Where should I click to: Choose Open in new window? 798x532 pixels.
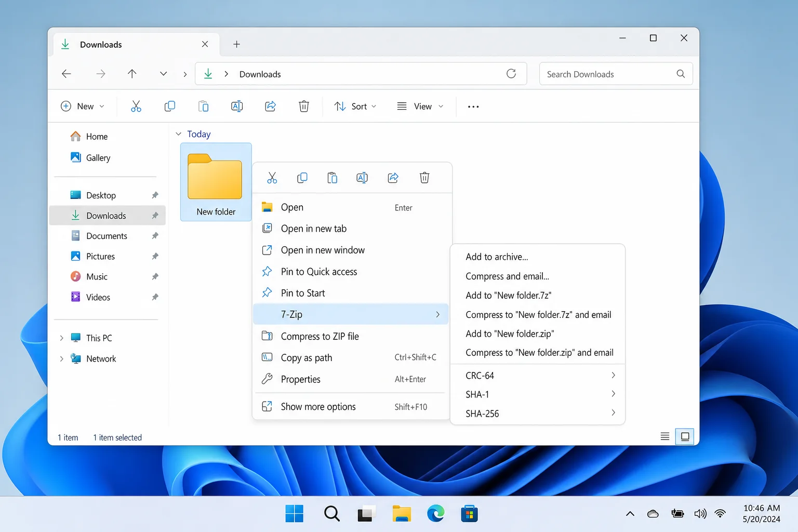pos(351,250)
